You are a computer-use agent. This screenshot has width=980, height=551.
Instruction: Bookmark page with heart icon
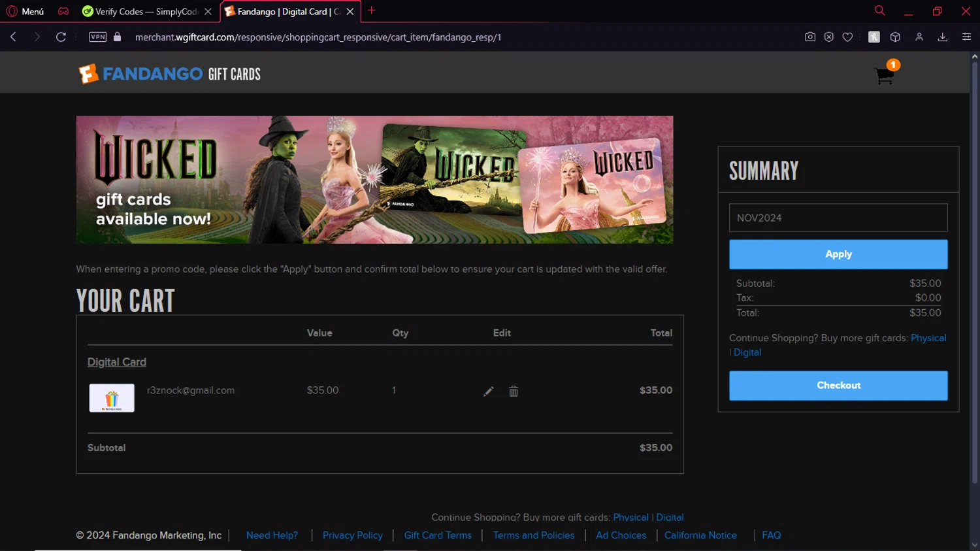pos(847,37)
